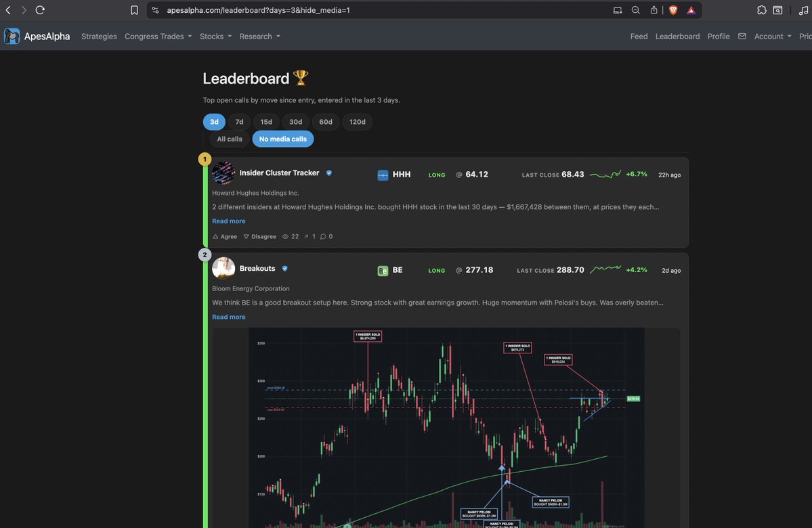Viewport: 812px width, 528px height.
Task: Select the 30d time range
Action: pyautogui.click(x=296, y=122)
